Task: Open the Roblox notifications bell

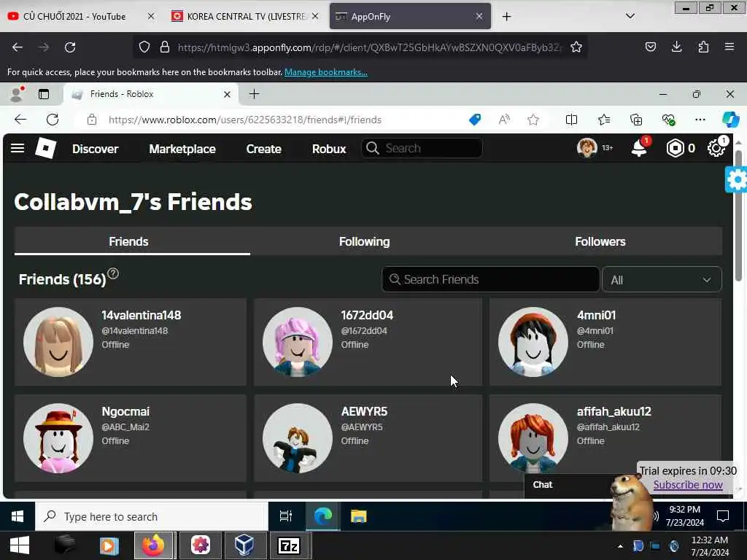Action: pyautogui.click(x=639, y=149)
